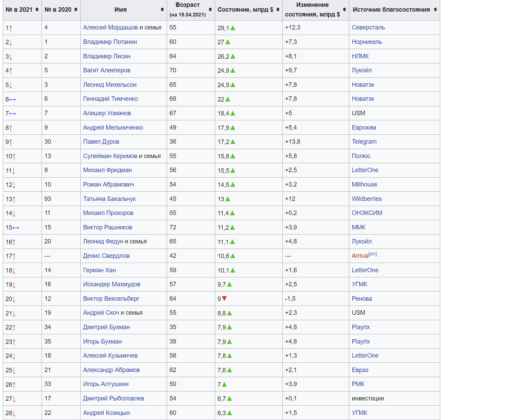Open ОНЭКСИМ company link

tap(367, 213)
